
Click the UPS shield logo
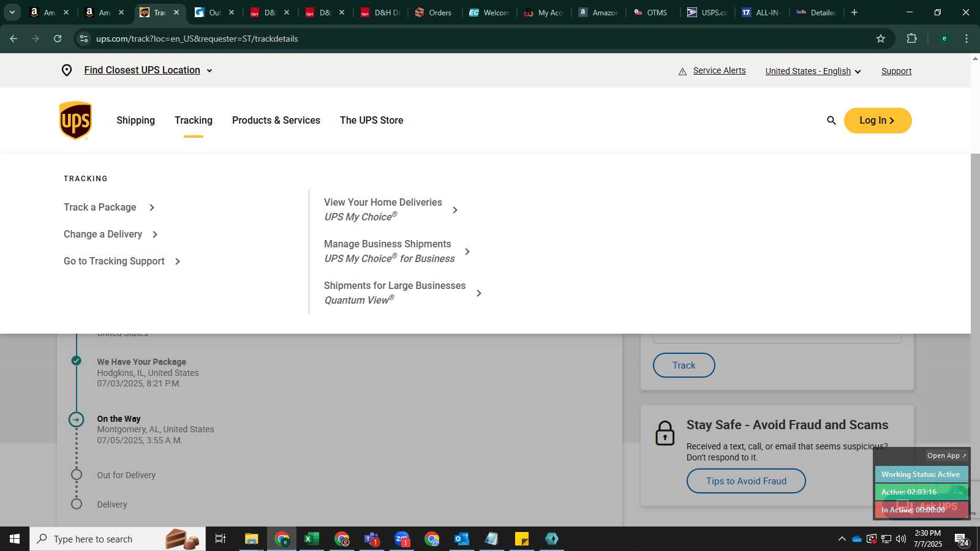[75, 121]
